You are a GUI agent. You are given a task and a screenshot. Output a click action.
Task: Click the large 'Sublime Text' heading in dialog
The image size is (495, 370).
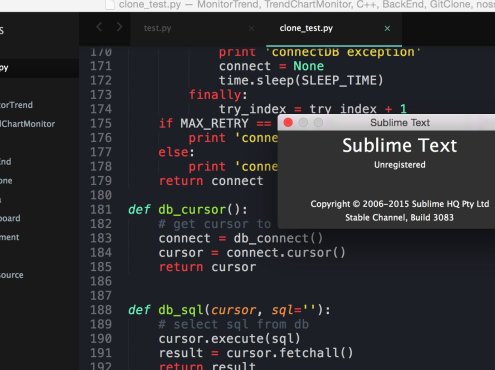pyautogui.click(x=400, y=146)
